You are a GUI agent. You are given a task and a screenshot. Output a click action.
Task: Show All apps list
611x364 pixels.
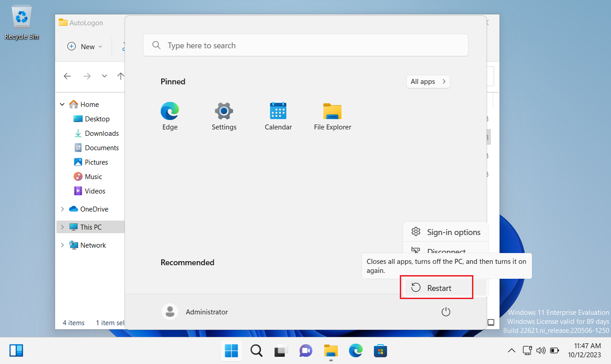(428, 82)
